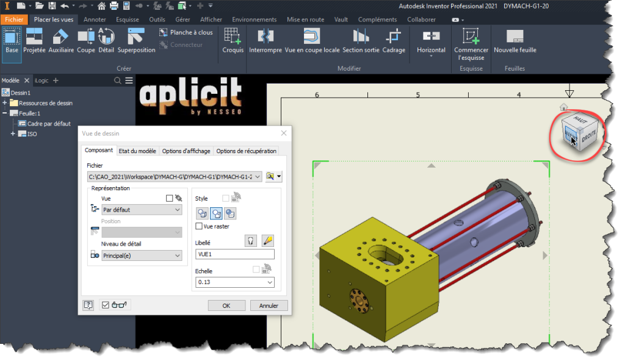The height and width of the screenshot is (364, 625).
Task: Uncheck the glasses preview checkbox at dialog bottom
Action: [106, 305]
